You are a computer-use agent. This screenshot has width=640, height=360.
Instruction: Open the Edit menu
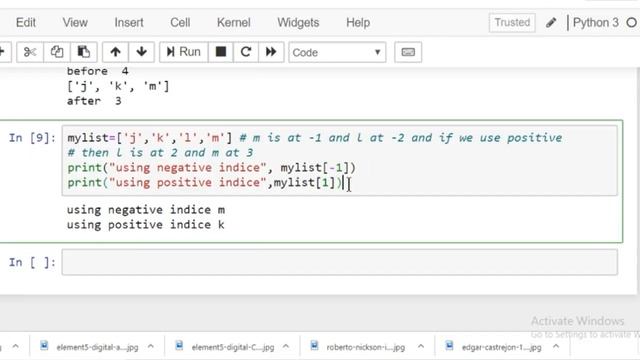pos(26,22)
